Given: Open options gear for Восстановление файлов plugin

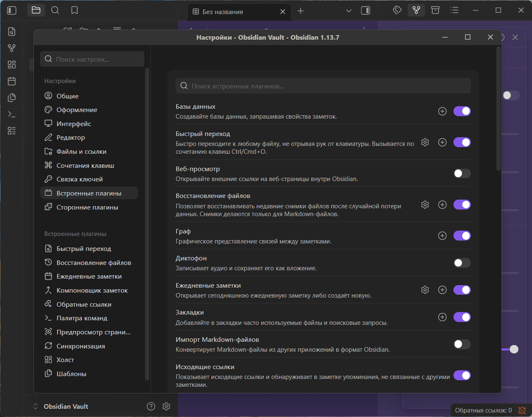Looking at the screenshot, I should tap(425, 205).
